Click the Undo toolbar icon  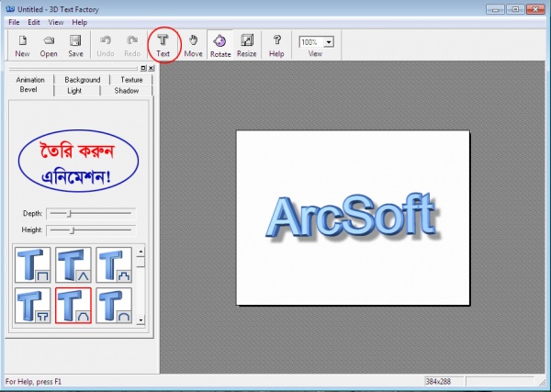pyautogui.click(x=105, y=46)
